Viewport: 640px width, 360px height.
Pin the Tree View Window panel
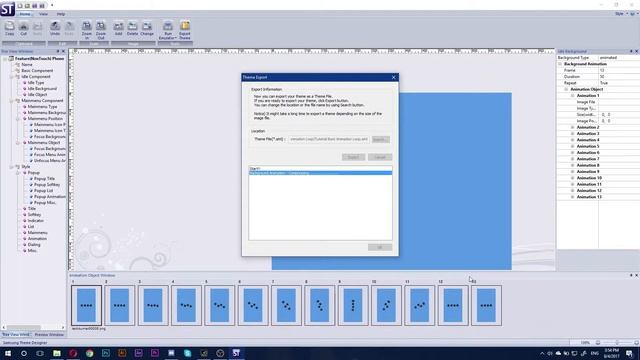point(58,51)
